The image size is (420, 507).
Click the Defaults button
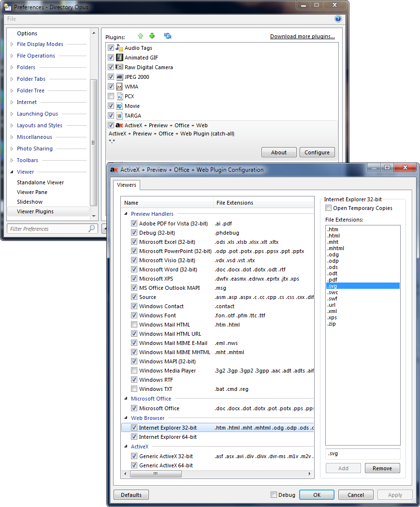[x=131, y=495]
